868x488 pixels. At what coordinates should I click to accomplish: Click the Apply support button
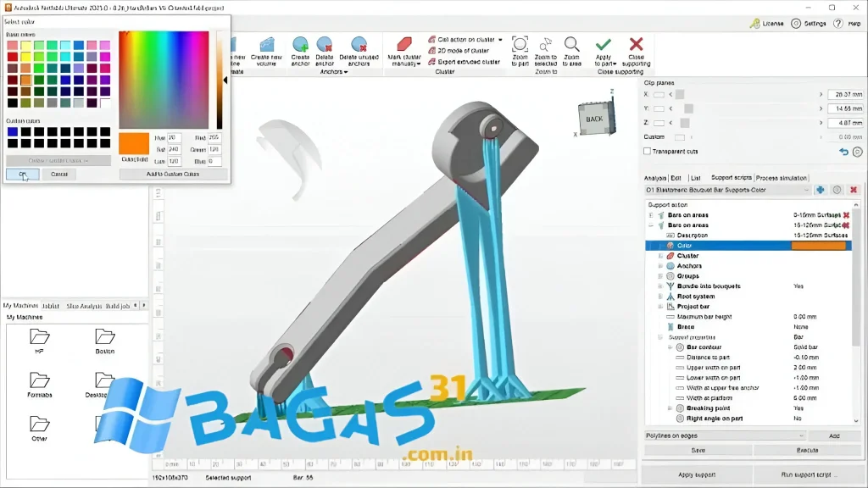click(x=697, y=474)
